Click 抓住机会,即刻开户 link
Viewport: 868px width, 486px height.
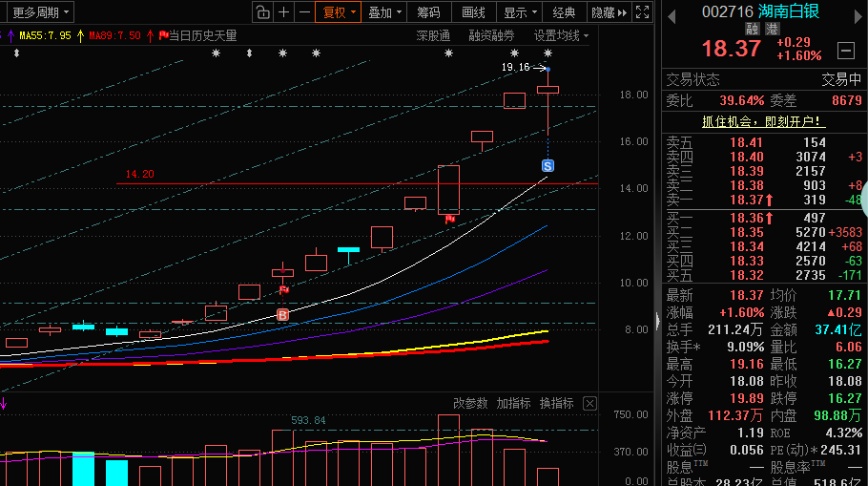764,121
